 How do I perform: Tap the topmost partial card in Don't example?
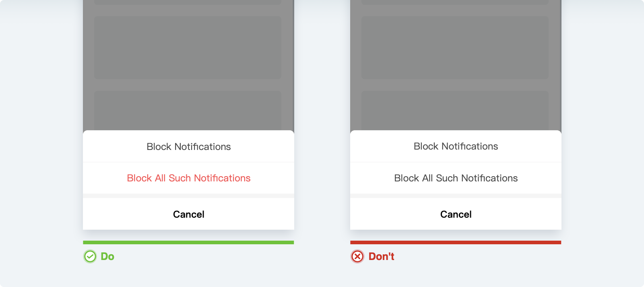point(455,2)
